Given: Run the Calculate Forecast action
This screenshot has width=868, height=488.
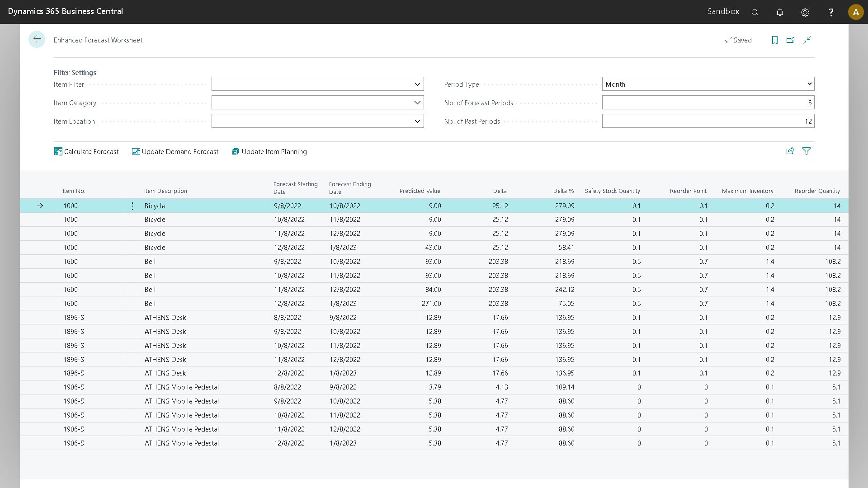Looking at the screenshot, I should click(86, 151).
